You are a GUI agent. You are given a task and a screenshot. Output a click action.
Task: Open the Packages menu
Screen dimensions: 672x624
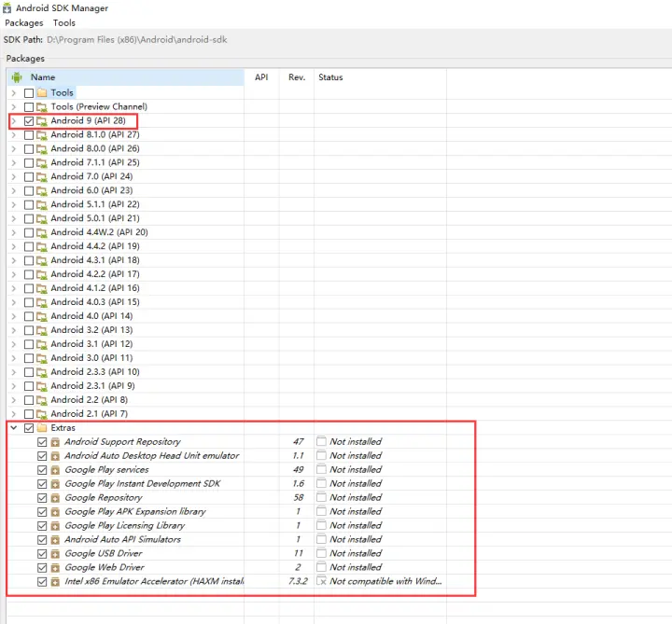(x=24, y=22)
